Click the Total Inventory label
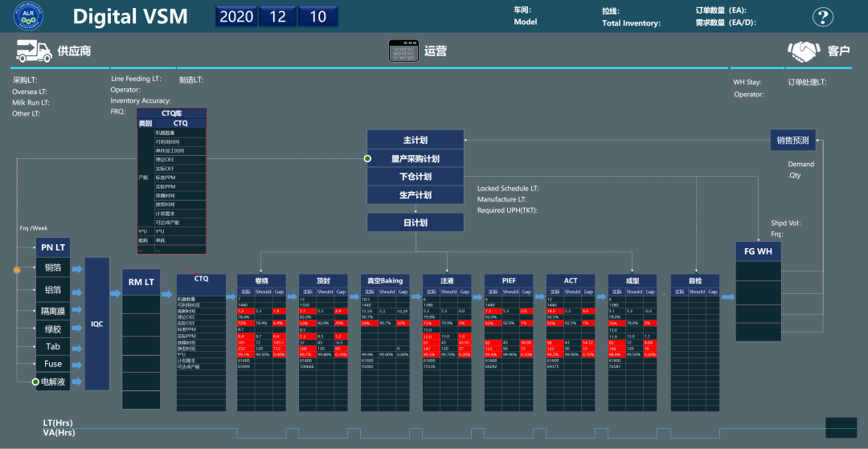This screenshot has width=868, height=449. coord(631,23)
